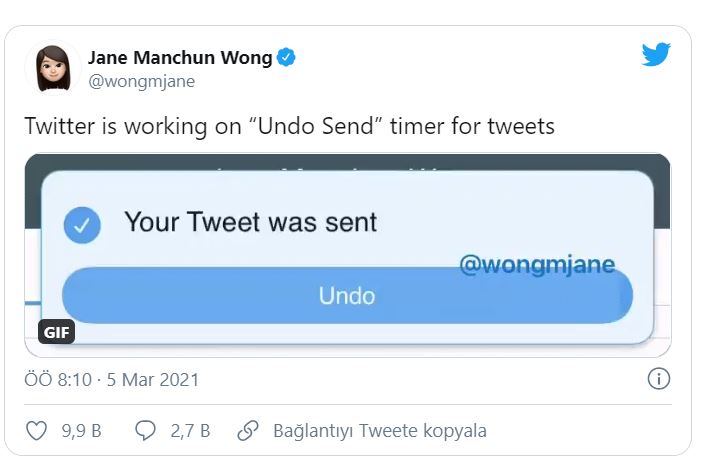Open replies via speech bubble icon
725x476 pixels.
tap(145, 431)
